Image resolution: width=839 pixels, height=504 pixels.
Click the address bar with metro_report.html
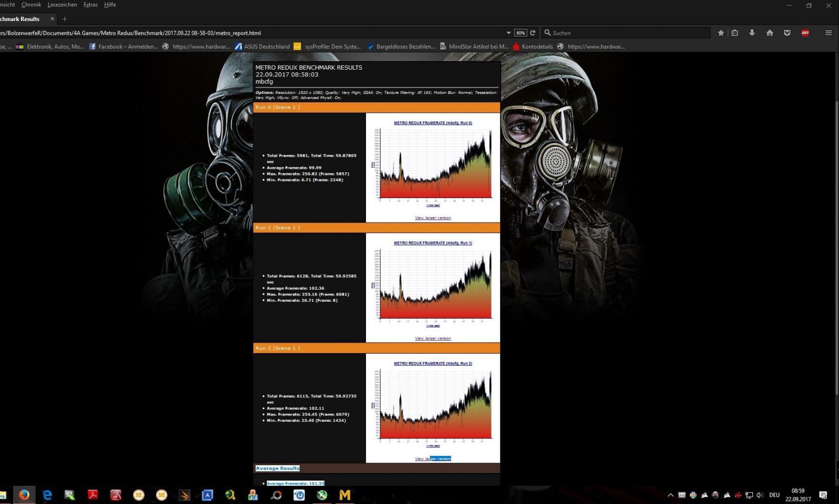click(252, 32)
